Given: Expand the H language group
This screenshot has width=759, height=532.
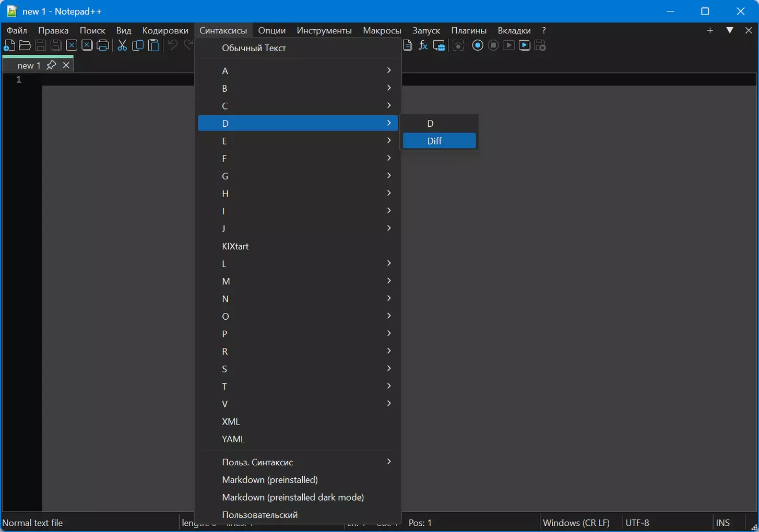Looking at the screenshot, I should pyautogui.click(x=298, y=194).
